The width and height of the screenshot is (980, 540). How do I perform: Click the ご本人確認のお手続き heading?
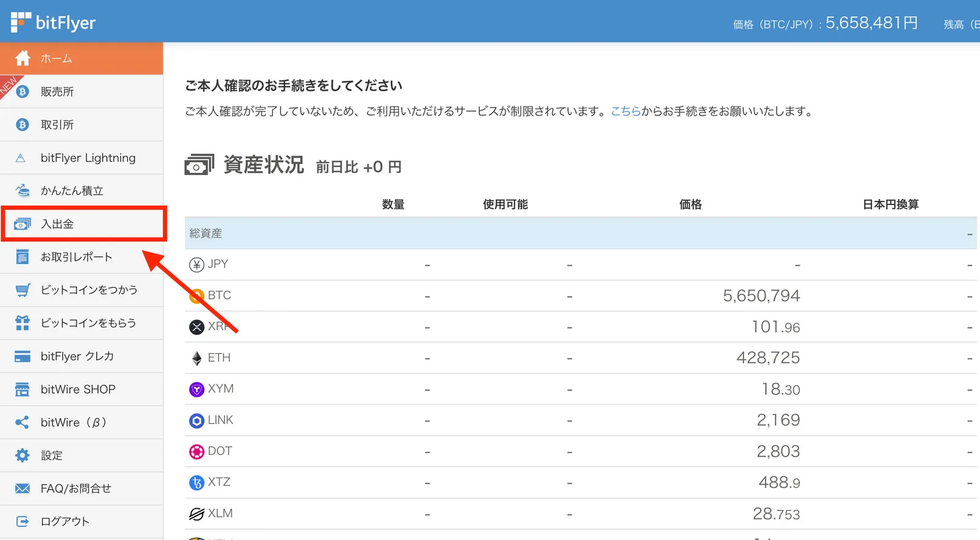point(294,86)
